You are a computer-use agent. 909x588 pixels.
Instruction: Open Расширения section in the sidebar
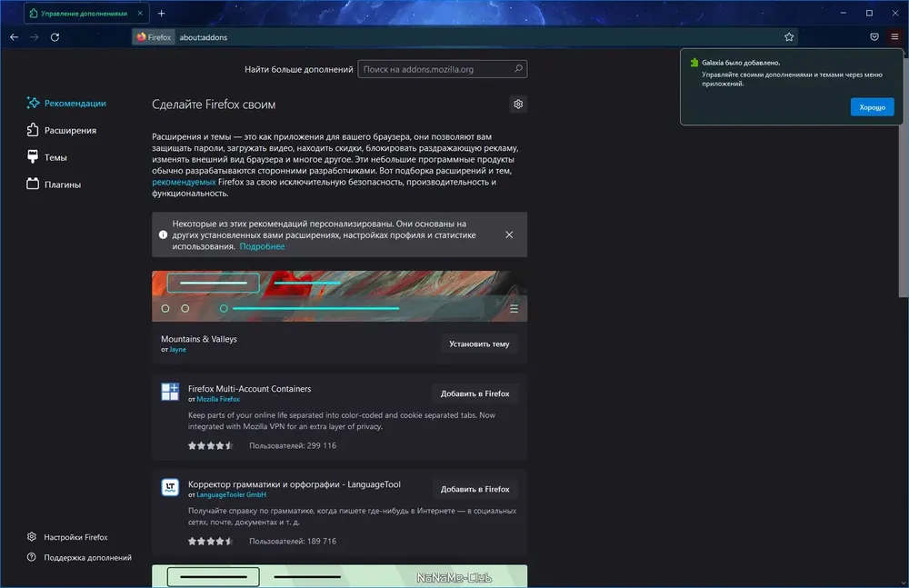pyautogui.click(x=62, y=131)
